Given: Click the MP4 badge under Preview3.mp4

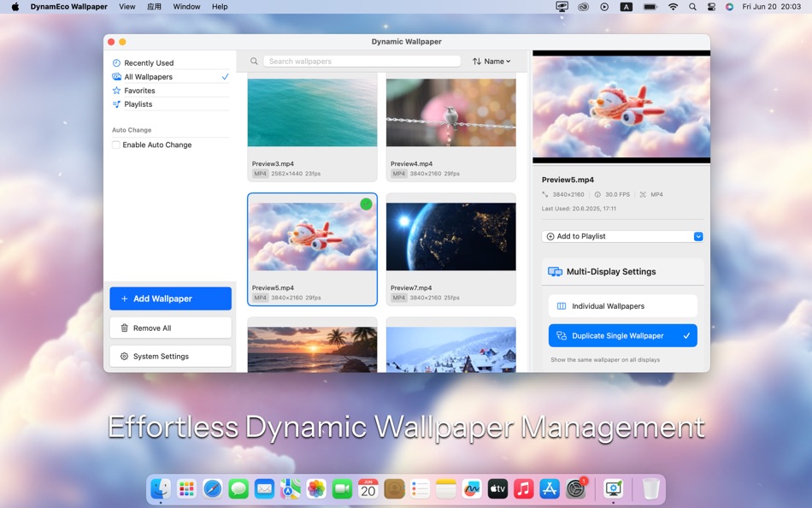Looking at the screenshot, I should pos(260,174).
